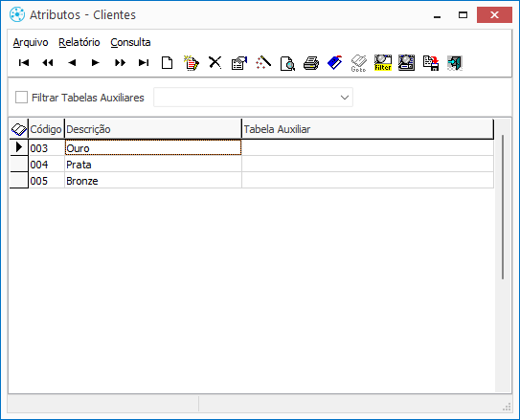The width and height of the screenshot is (520, 420).
Task: Jump to last record arrow
Action: click(x=144, y=62)
